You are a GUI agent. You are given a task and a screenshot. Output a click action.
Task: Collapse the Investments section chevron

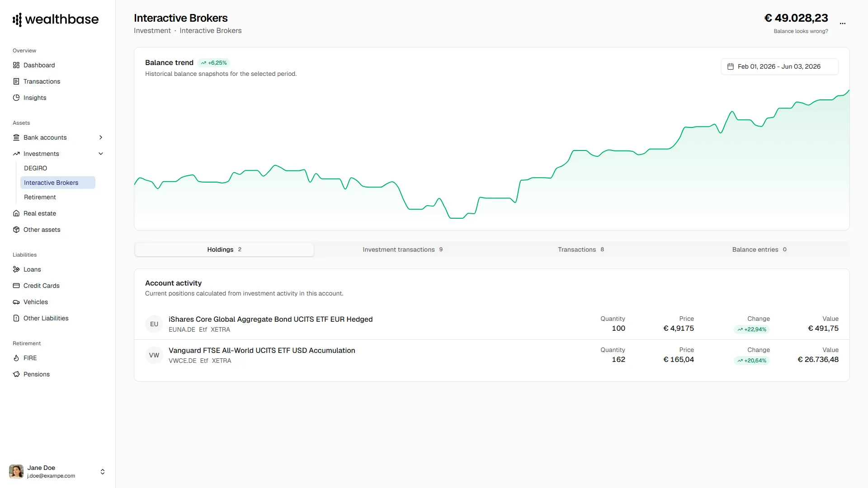coord(101,154)
